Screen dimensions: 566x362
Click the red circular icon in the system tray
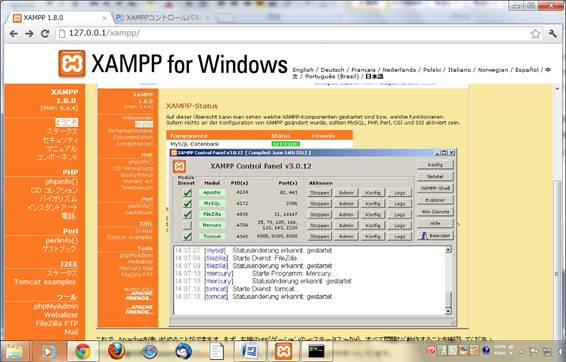pyautogui.click(x=431, y=350)
